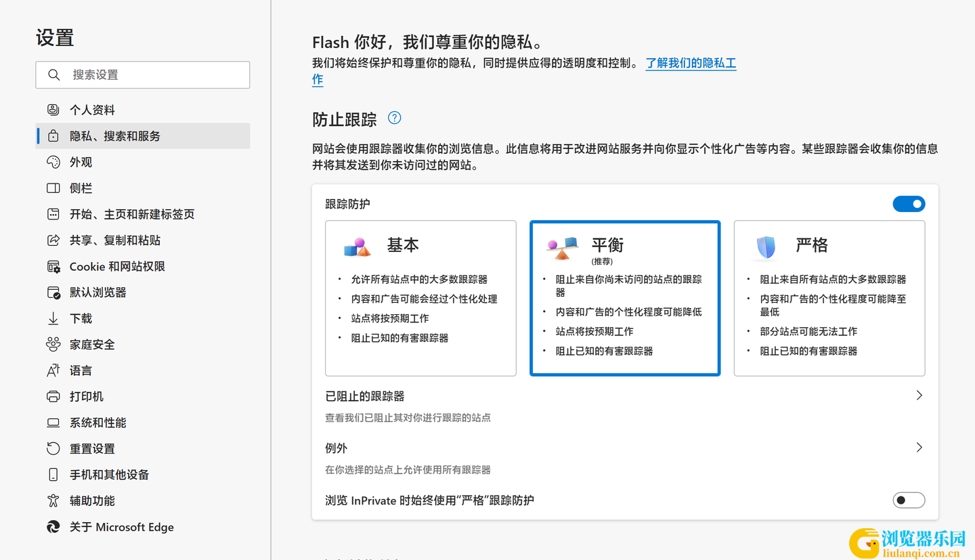This screenshot has height=560, width=975.
Task: Open the 外观 settings section
Action: click(x=143, y=162)
